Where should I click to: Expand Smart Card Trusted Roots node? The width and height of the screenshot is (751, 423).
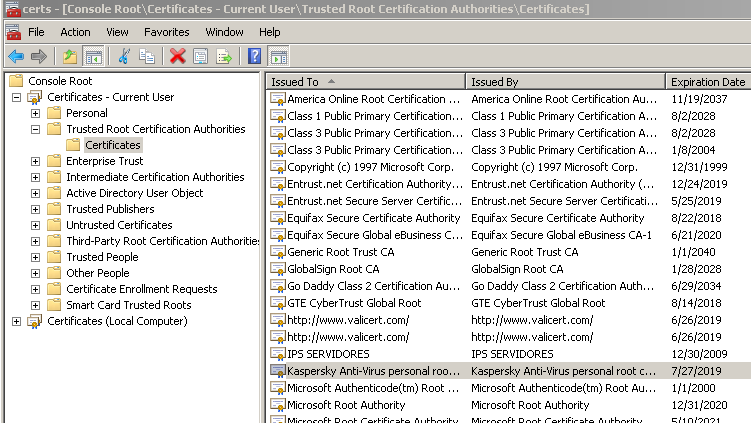point(35,305)
